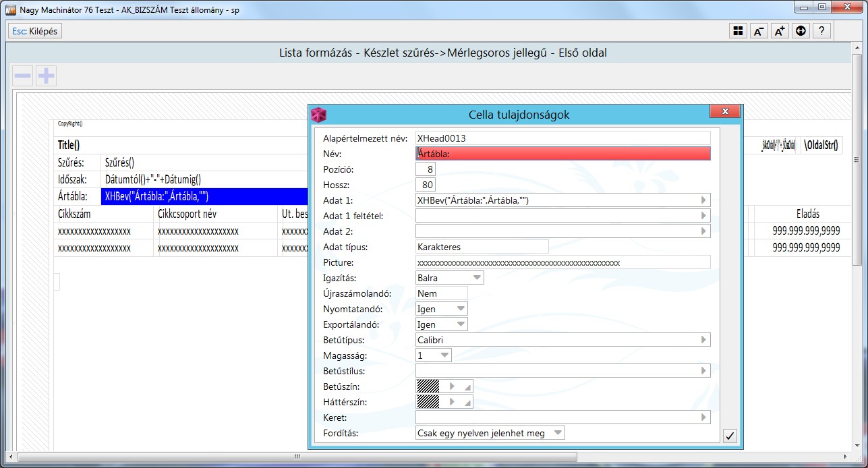Click the four-squares grid icon in toolbar
This screenshot has width=868, height=468.
tap(738, 31)
